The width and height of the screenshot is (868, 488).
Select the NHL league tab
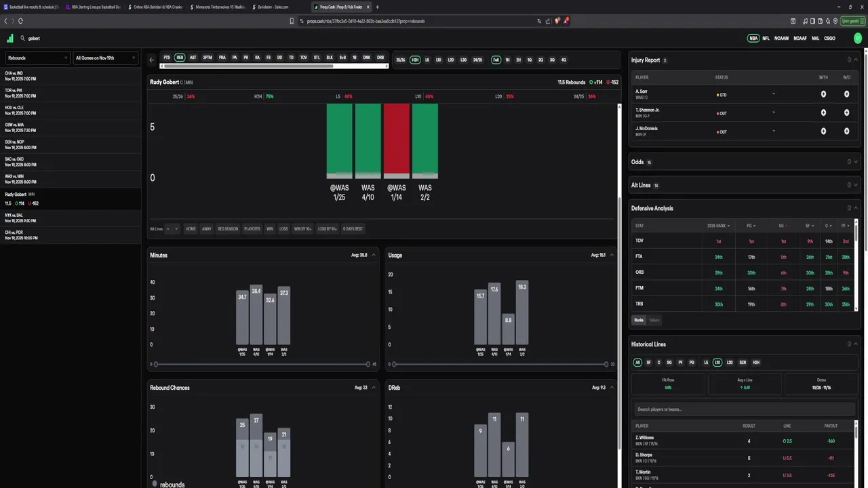tap(815, 39)
